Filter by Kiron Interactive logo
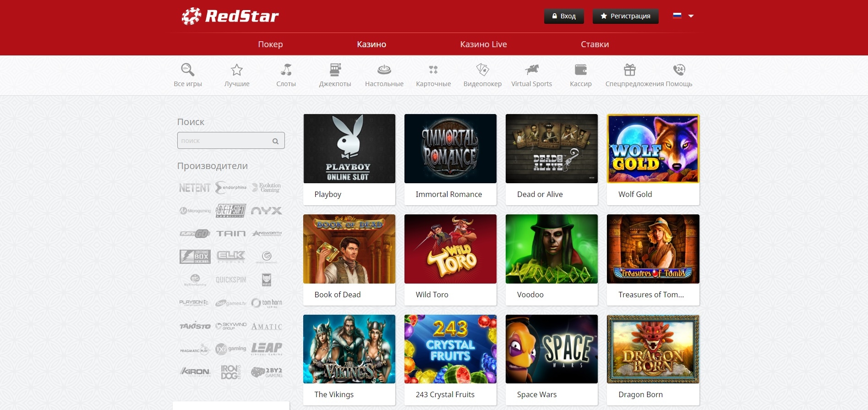This screenshot has width=868, height=410. [x=195, y=372]
